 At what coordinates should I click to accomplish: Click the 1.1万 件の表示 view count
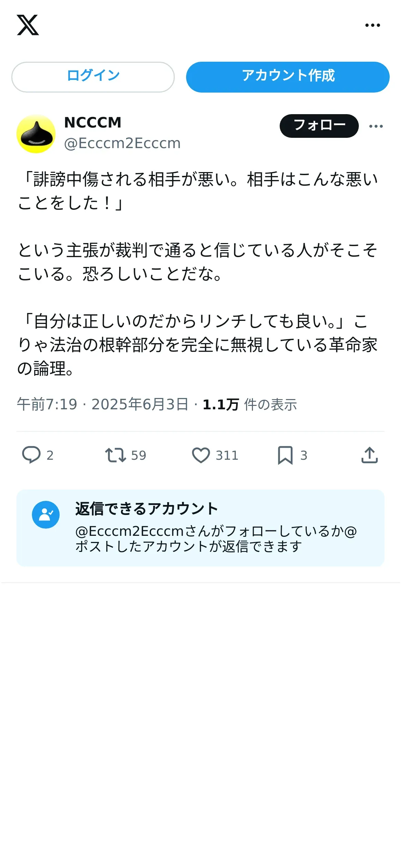250,405
